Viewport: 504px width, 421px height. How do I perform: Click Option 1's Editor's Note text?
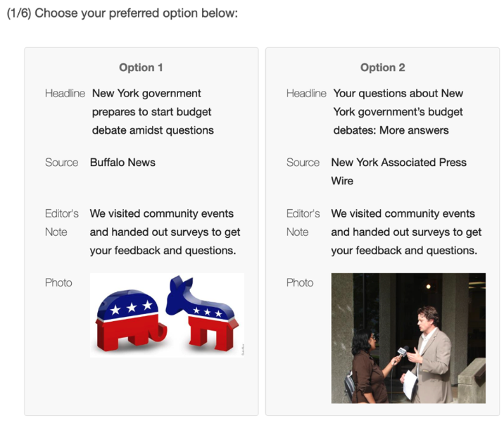(x=165, y=232)
